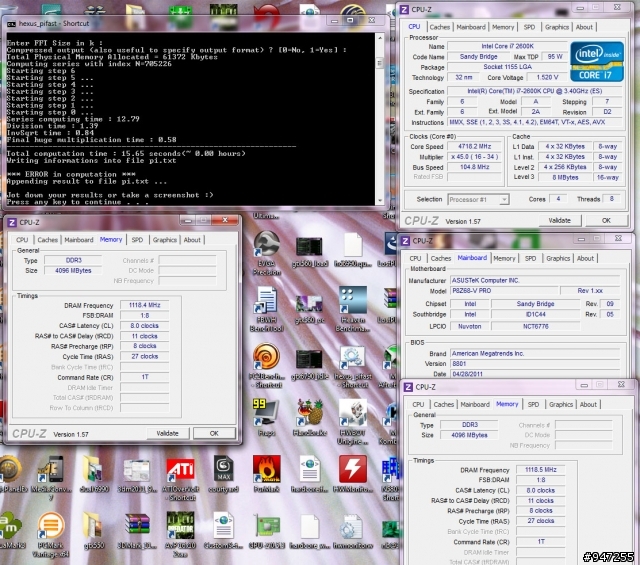Open Memory tab in middle-right Mainboard CPU-Z window
The width and height of the screenshot is (640, 565).
(504, 258)
